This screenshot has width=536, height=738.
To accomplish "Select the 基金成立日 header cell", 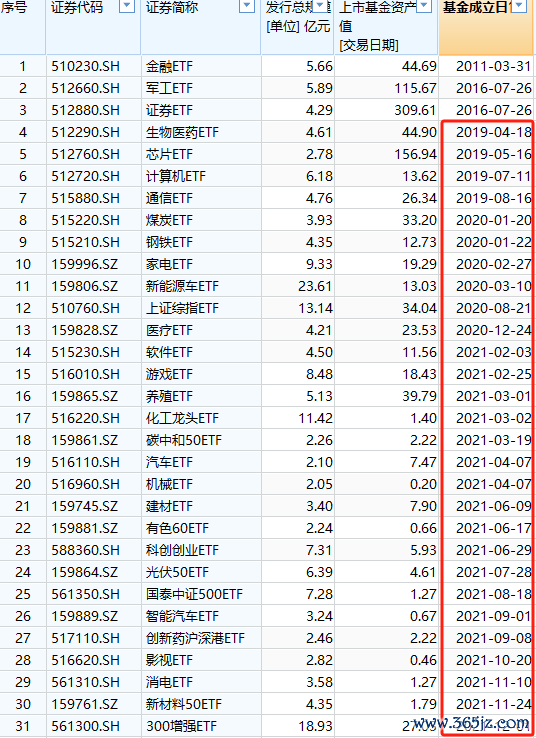I will [487, 27].
